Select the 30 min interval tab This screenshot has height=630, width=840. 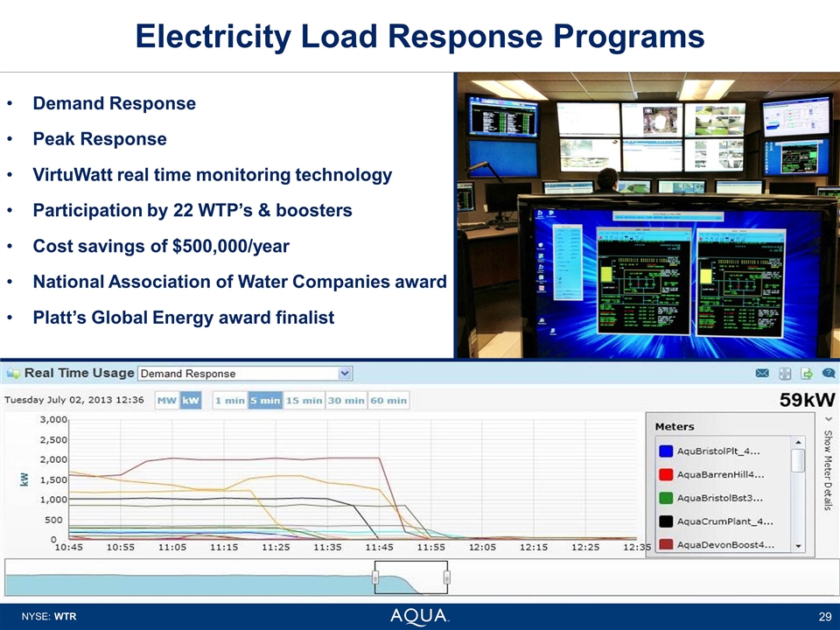coord(345,401)
